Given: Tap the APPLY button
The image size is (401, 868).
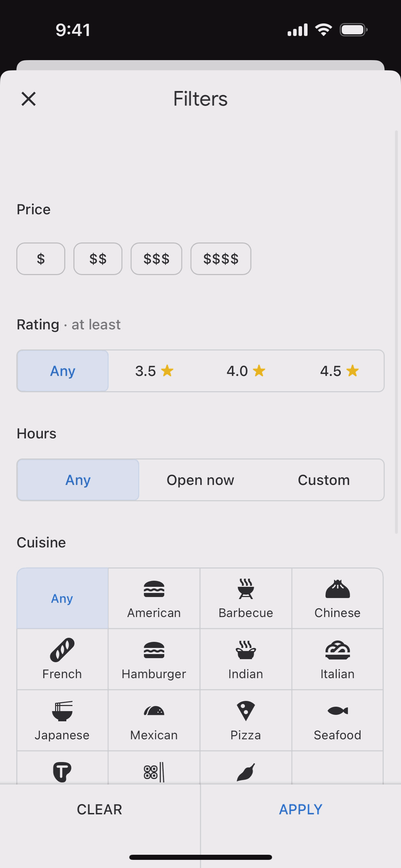Looking at the screenshot, I should pos(301,809).
